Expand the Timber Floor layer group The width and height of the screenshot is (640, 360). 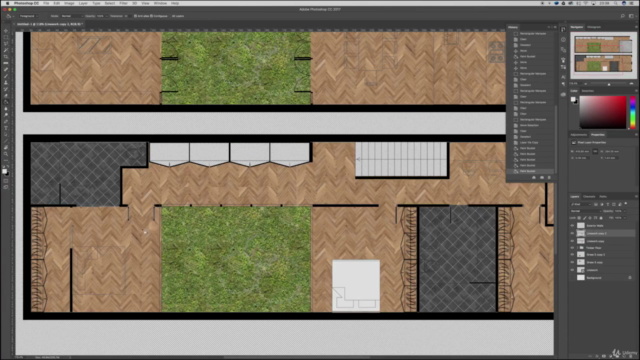point(577,248)
